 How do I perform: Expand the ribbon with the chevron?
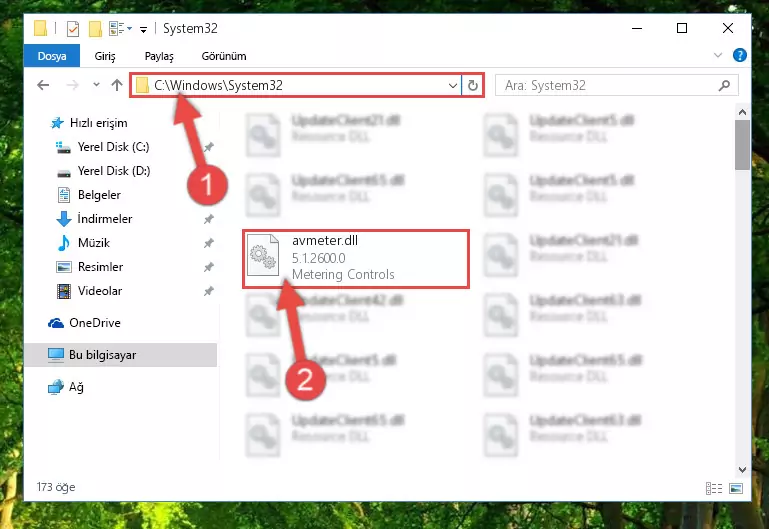tap(718, 55)
